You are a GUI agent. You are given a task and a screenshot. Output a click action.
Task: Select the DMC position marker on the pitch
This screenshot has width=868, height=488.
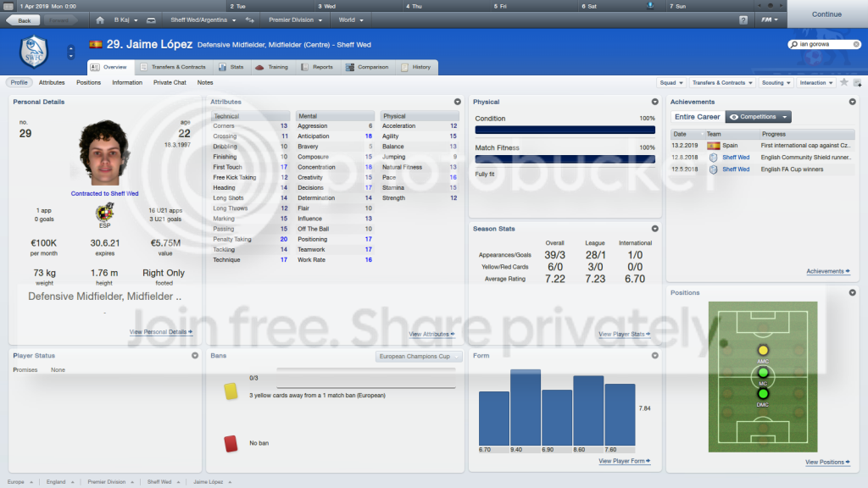(763, 394)
